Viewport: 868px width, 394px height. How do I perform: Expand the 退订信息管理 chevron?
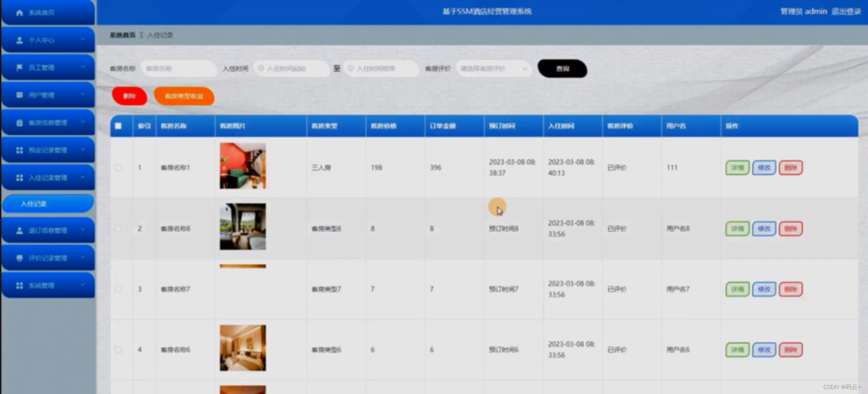coord(83,230)
